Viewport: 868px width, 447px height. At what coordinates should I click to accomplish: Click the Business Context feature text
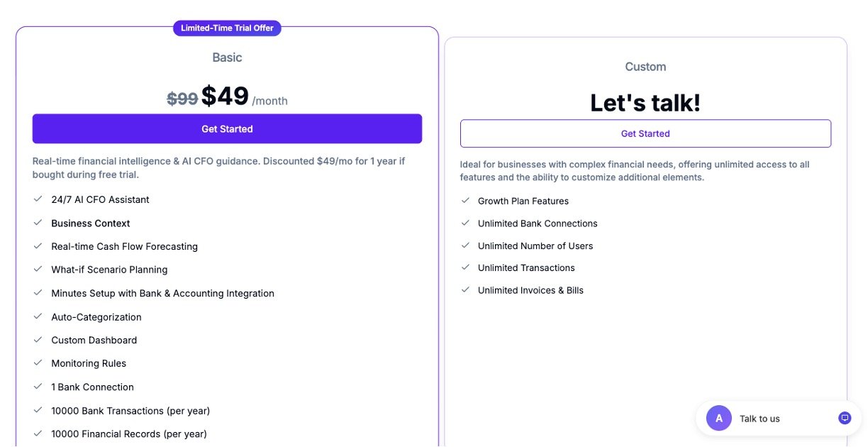click(91, 223)
